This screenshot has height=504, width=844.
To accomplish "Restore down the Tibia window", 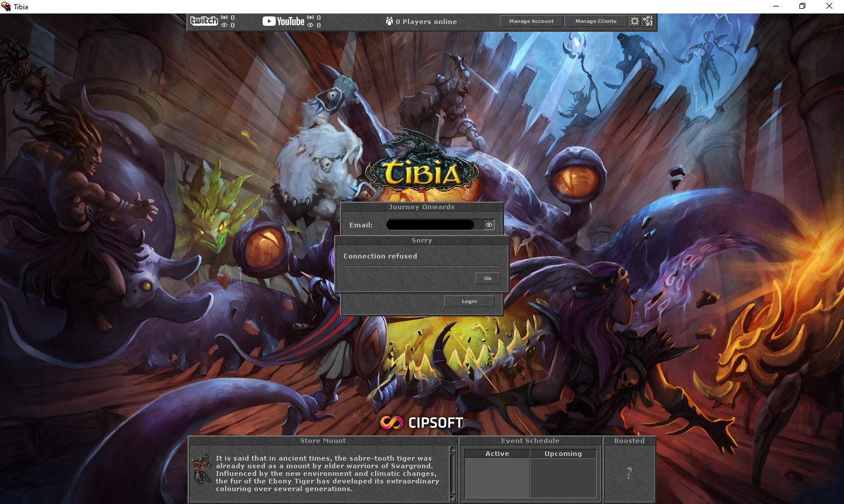I will tap(802, 6).
